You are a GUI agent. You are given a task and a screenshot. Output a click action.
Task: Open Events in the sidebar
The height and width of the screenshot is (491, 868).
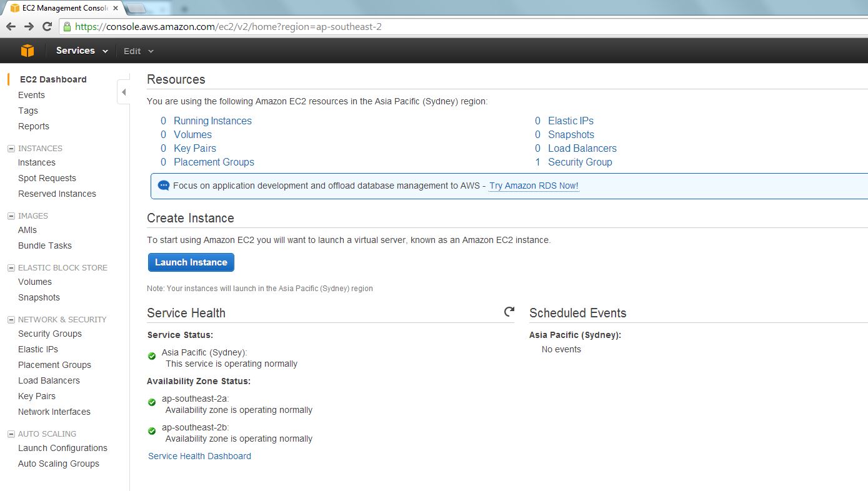pos(31,95)
